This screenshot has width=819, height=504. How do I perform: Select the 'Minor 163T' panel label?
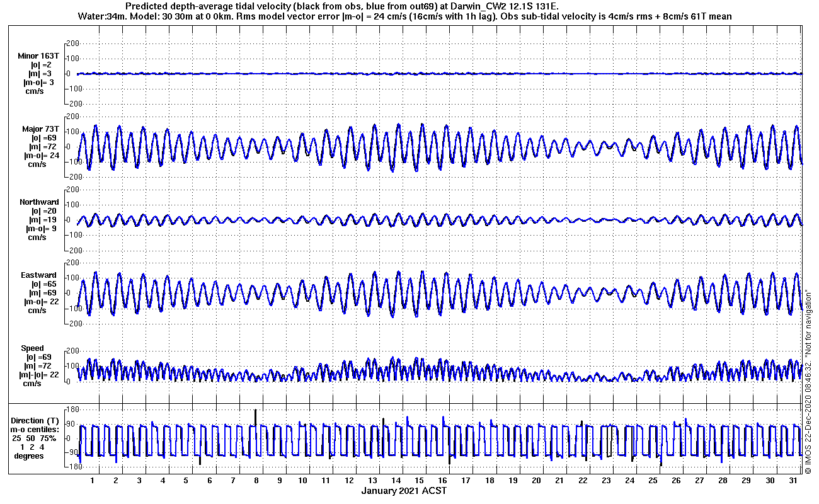38,56
